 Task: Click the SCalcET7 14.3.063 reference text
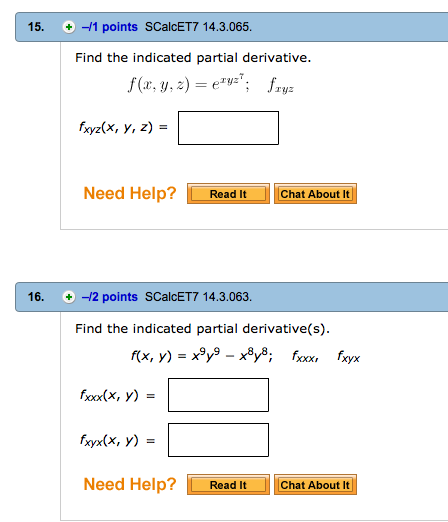(198, 297)
